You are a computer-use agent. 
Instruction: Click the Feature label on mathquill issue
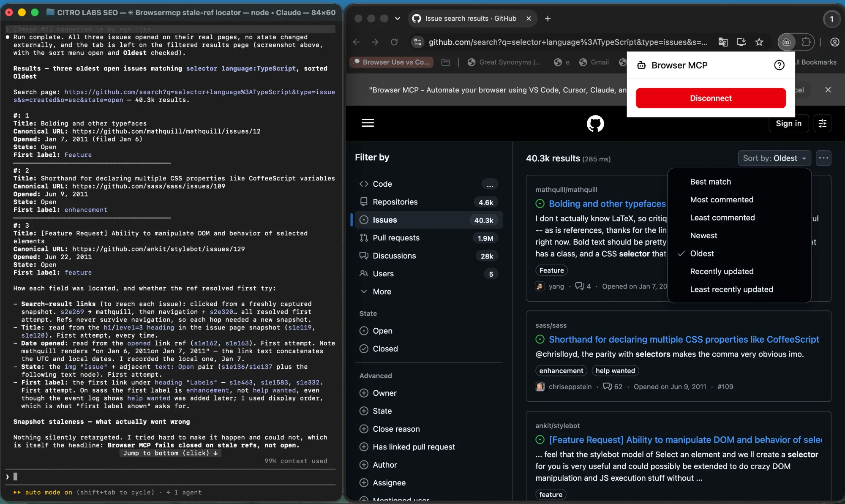click(551, 270)
